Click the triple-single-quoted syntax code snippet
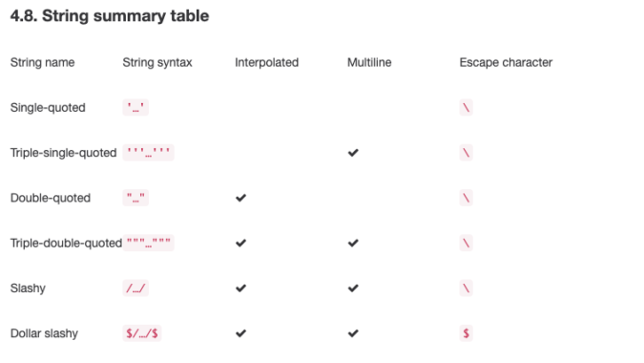644x363 pixels. [x=148, y=153]
